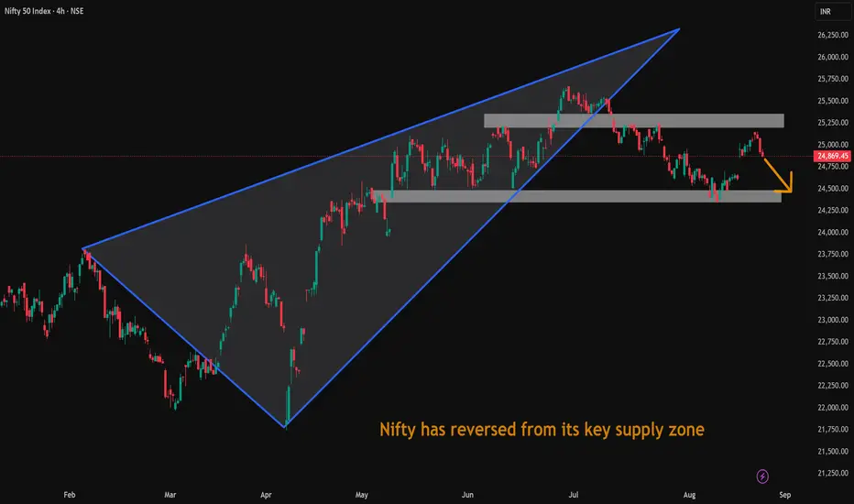Click the 25,000.00 price axis label
The image size is (854, 504).
coord(833,145)
